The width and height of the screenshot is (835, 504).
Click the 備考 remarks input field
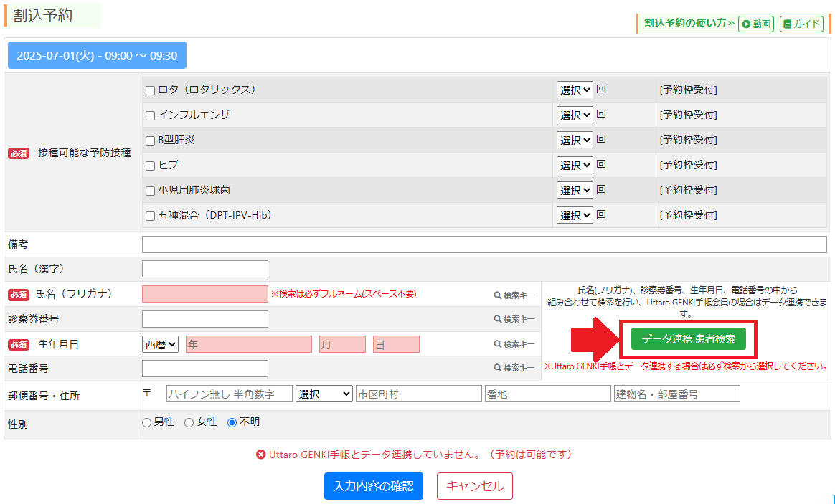(485, 244)
